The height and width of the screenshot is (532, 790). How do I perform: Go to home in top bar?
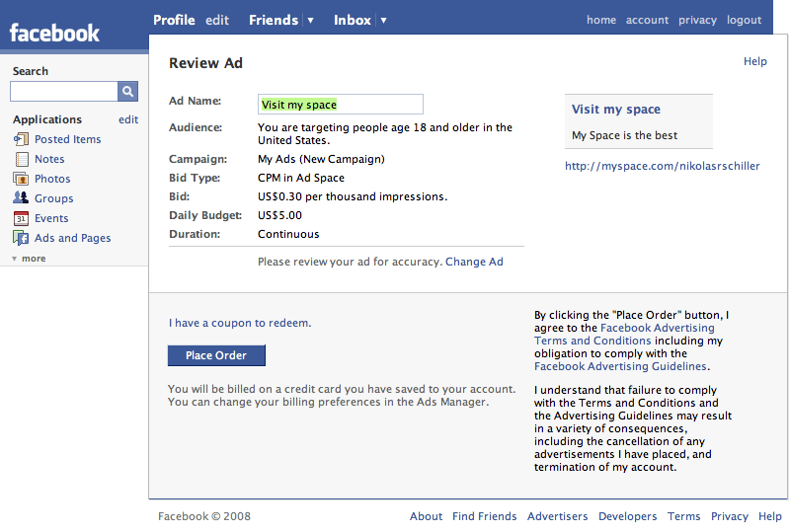coord(601,20)
